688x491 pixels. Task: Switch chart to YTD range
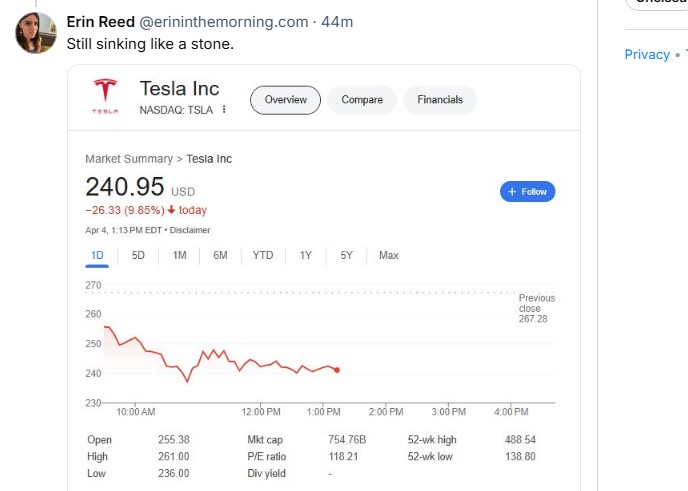tap(263, 255)
